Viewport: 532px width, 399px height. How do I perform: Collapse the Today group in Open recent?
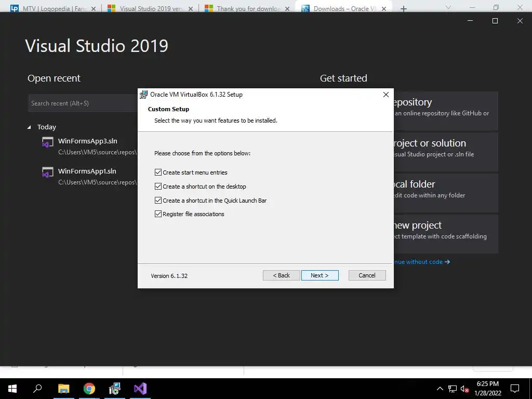[x=29, y=127]
